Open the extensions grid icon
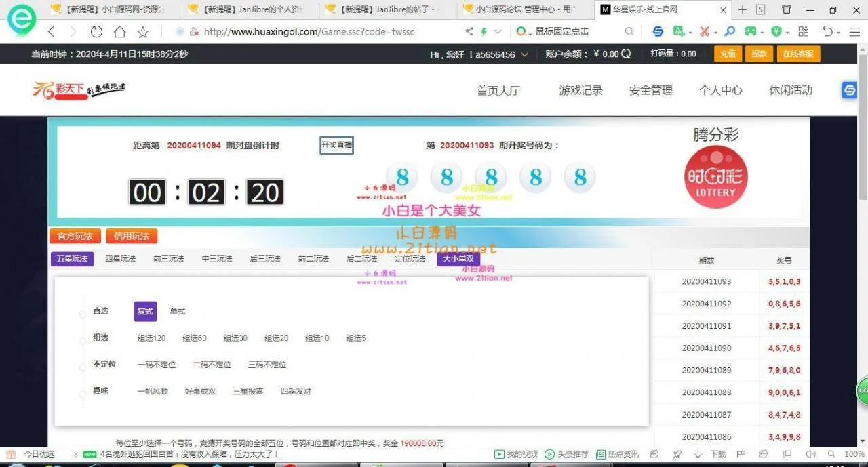Viewport: 868px width, 467px height. click(804, 32)
